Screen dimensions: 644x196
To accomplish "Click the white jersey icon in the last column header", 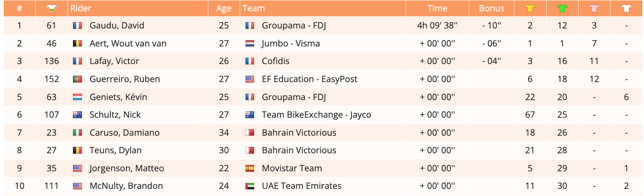I will point(626,8).
